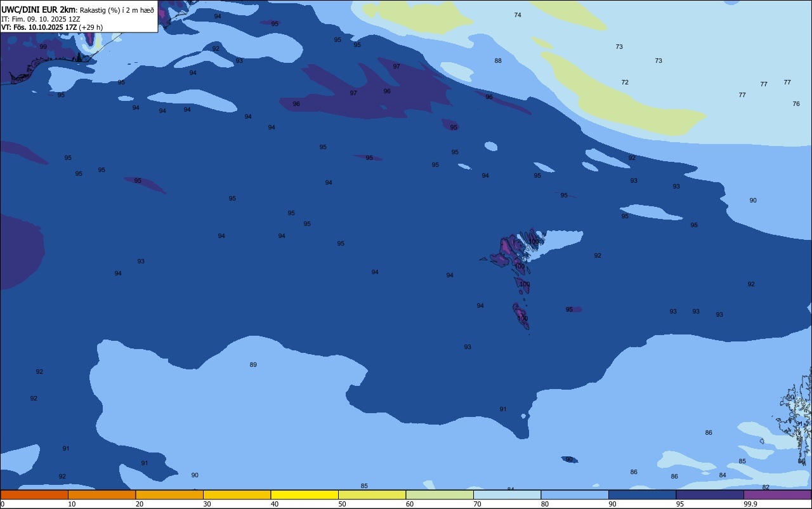Click the humidity value 82 near the legend
Image resolution: width=812 pixels, height=509 pixels.
[766, 487]
